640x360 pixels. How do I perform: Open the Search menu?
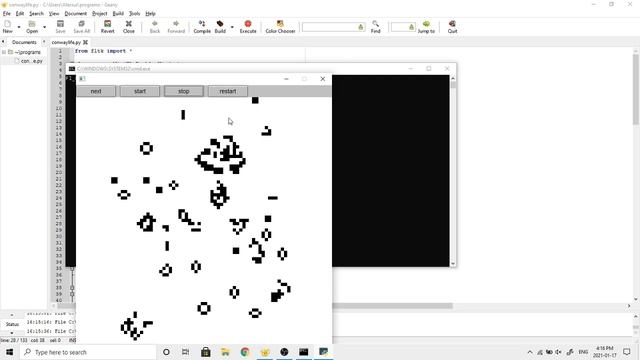36,13
